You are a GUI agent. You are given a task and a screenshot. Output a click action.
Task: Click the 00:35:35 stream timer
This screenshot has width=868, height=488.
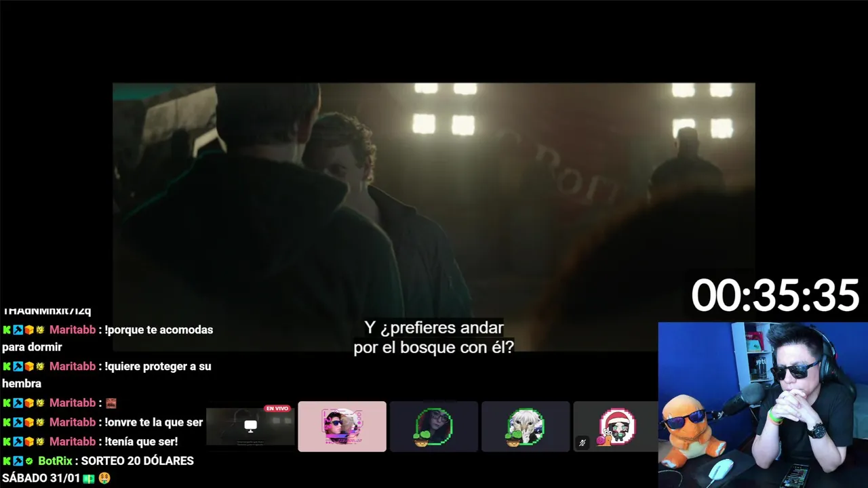point(775,296)
